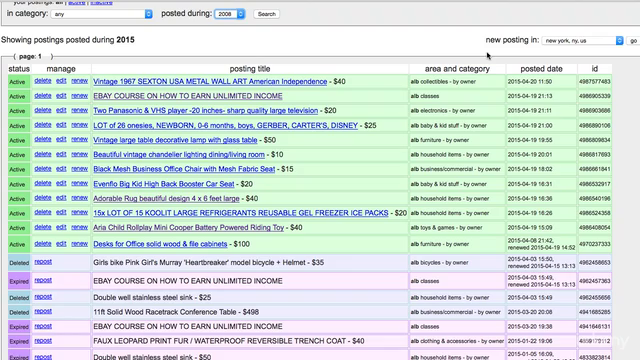The width and height of the screenshot is (640, 360).
Task: Repost the expired EBAY COURSE from 2015-03-20
Action: 43,326
